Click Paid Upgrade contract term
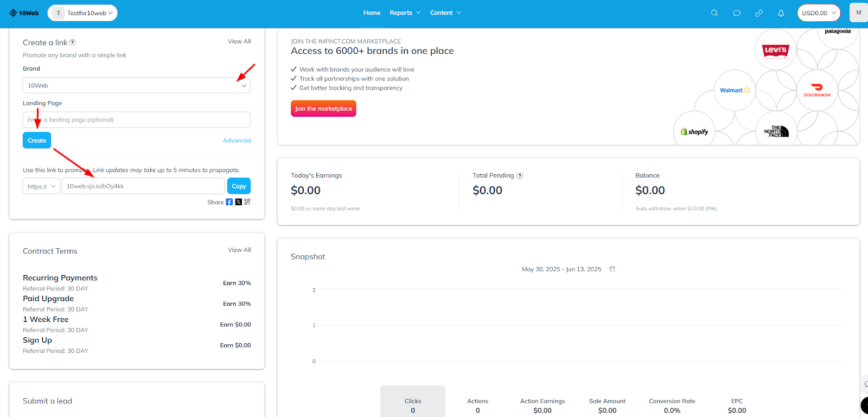This screenshot has width=868, height=417. (48, 299)
